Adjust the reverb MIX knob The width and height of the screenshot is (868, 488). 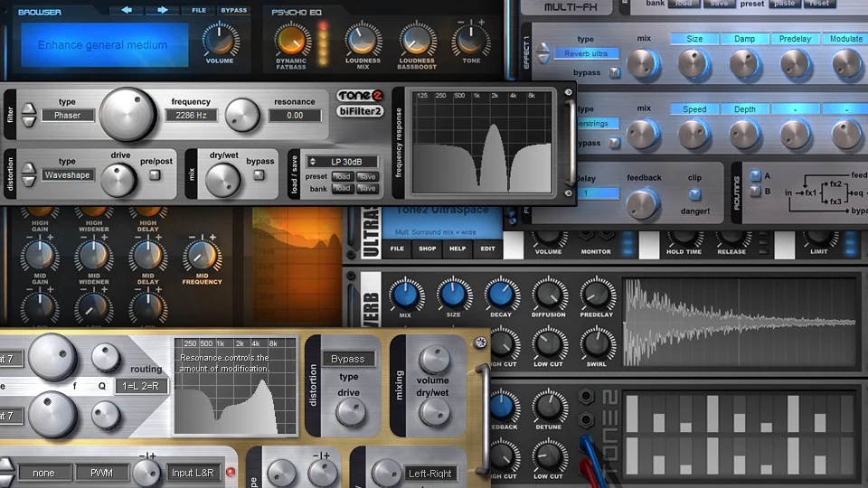click(x=406, y=295)
